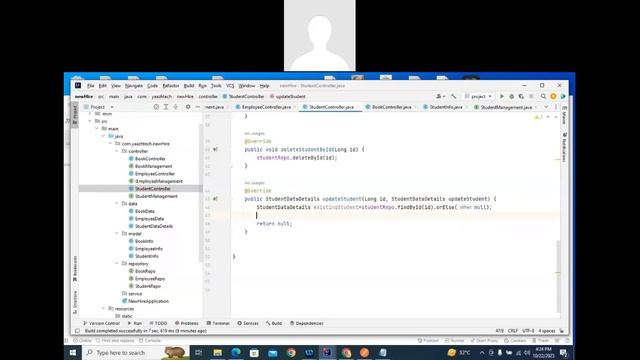Click the Expand All icon in Project panel
This screenshot has width=640, height=360.
[x=166, y=107]
